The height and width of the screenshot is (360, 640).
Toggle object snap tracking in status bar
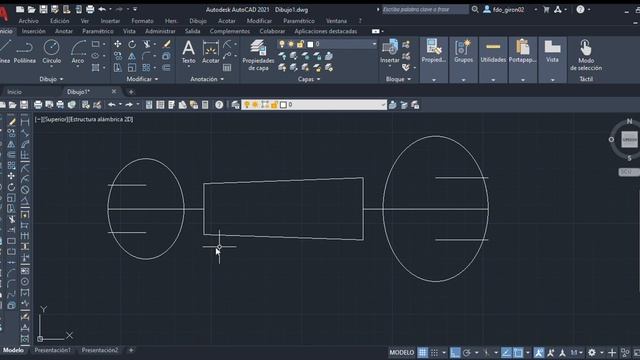[x=507, y=353]
